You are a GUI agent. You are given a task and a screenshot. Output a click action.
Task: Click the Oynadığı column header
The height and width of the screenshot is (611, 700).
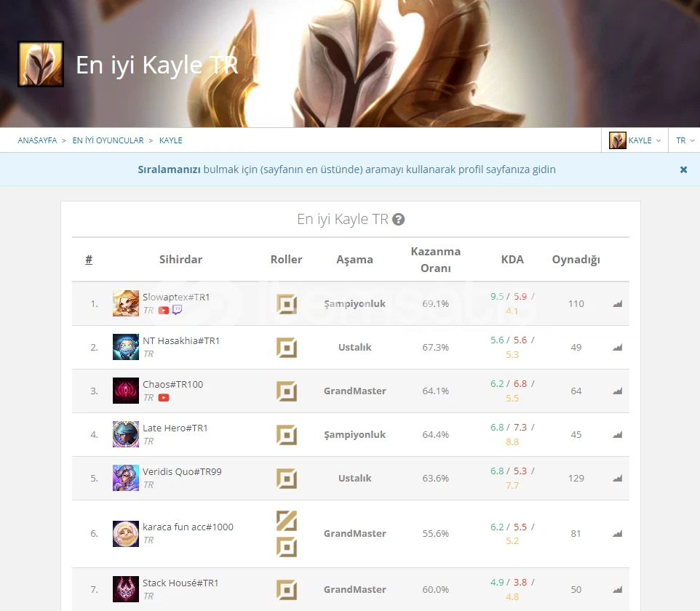click(576, 260)
